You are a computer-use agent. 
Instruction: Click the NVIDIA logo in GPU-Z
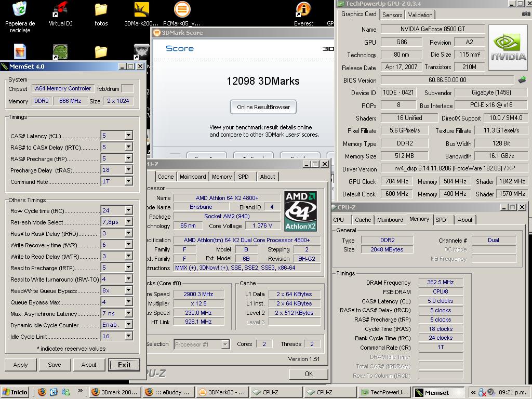(508, 47)
